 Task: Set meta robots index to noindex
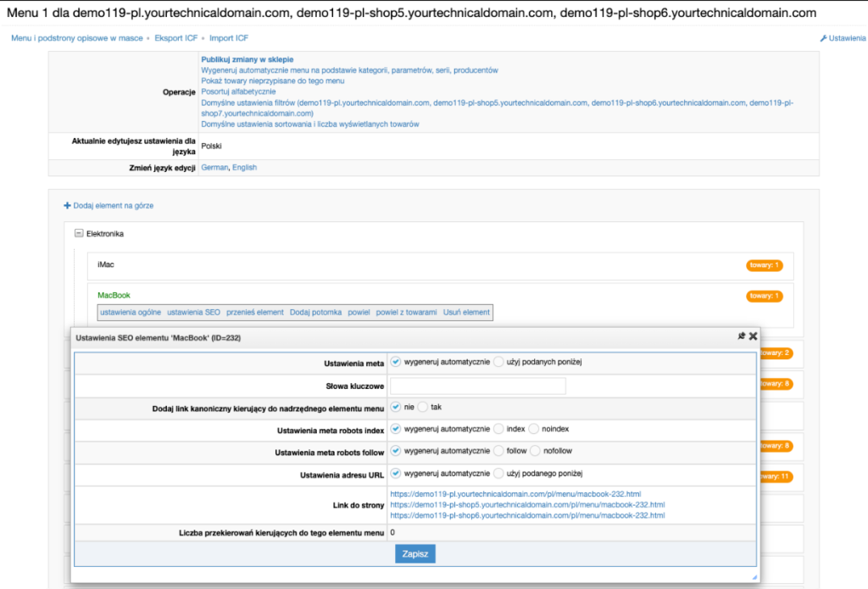pyautogui.click(x=534, y=429)
